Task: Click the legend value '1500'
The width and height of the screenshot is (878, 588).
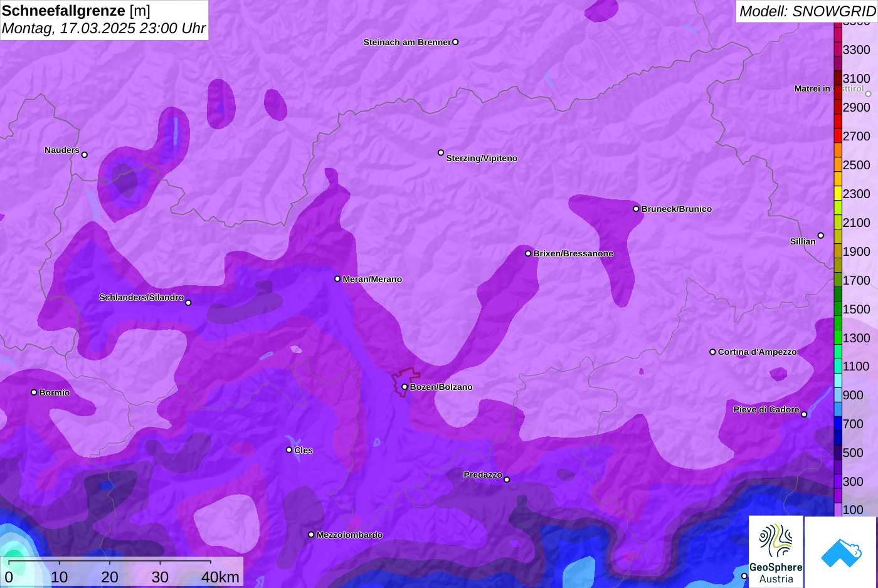Action: click(x=856, y=309)
